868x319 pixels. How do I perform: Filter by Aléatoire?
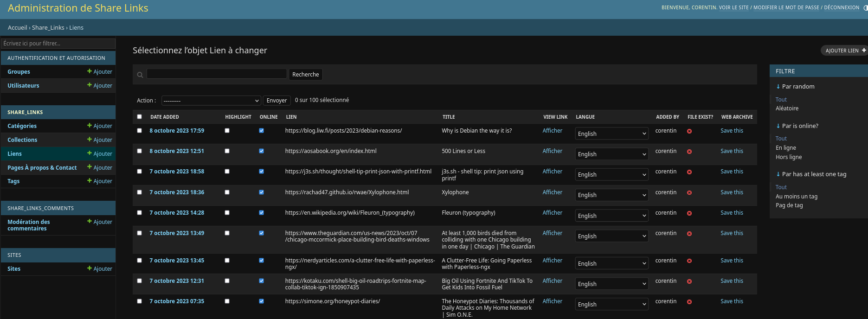[787, 108]
